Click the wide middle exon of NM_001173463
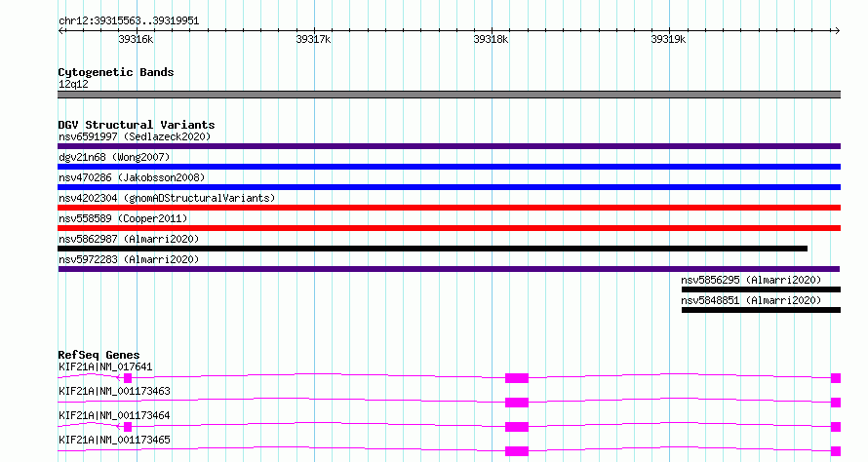Screen dimensions: 868x462 [517, 403]
